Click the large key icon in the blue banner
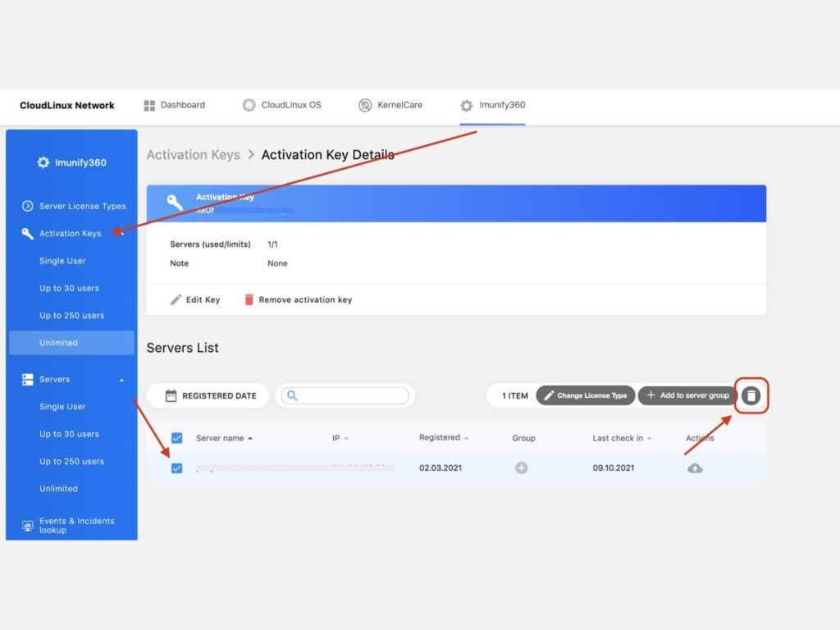The height and width of the screenshot is (630, 840). (x=175, y=203)
